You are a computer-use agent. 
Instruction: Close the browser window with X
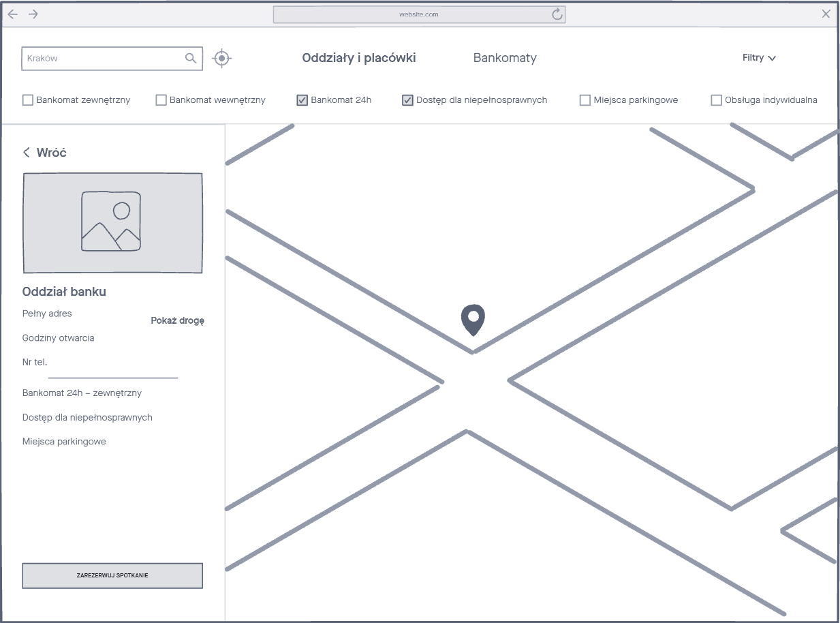coord(826,14)
